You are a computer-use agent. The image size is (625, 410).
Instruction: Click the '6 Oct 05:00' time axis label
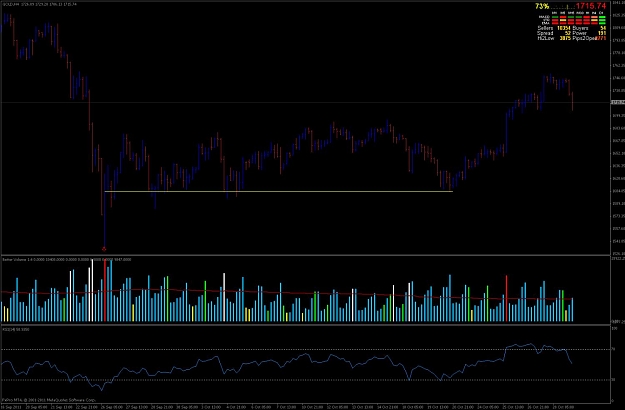(x=261, y=407)
